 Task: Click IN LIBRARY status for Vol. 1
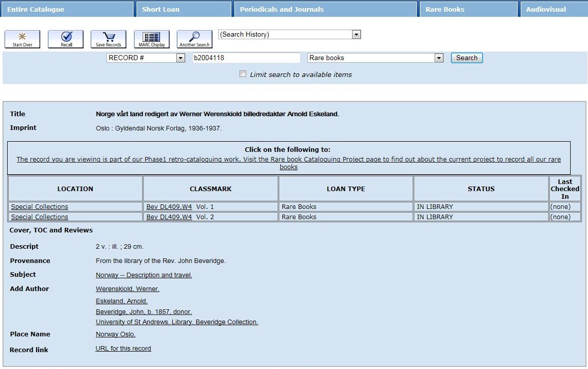[435, 206]
